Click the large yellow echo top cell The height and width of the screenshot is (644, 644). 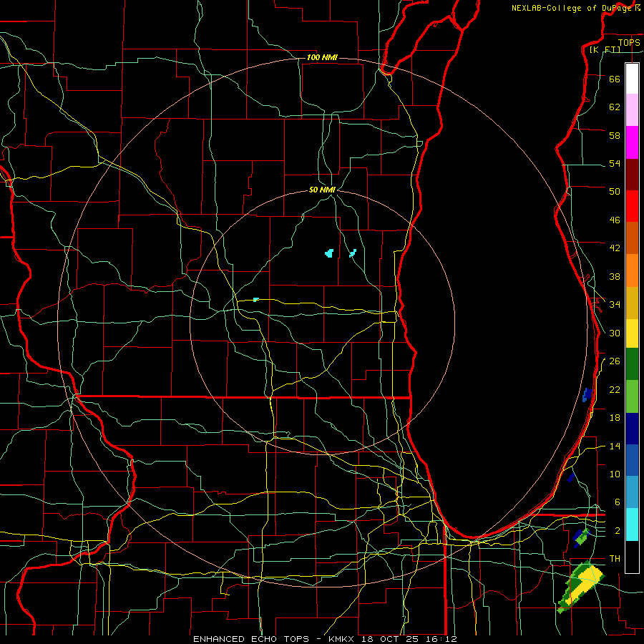point(585,583)
